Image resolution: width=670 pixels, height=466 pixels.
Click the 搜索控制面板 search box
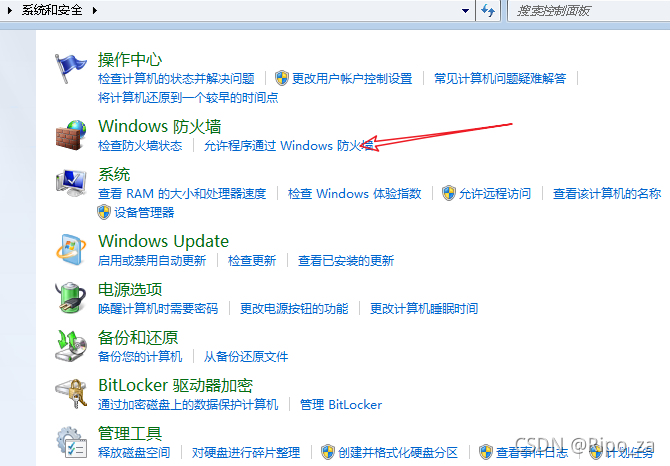590,11
